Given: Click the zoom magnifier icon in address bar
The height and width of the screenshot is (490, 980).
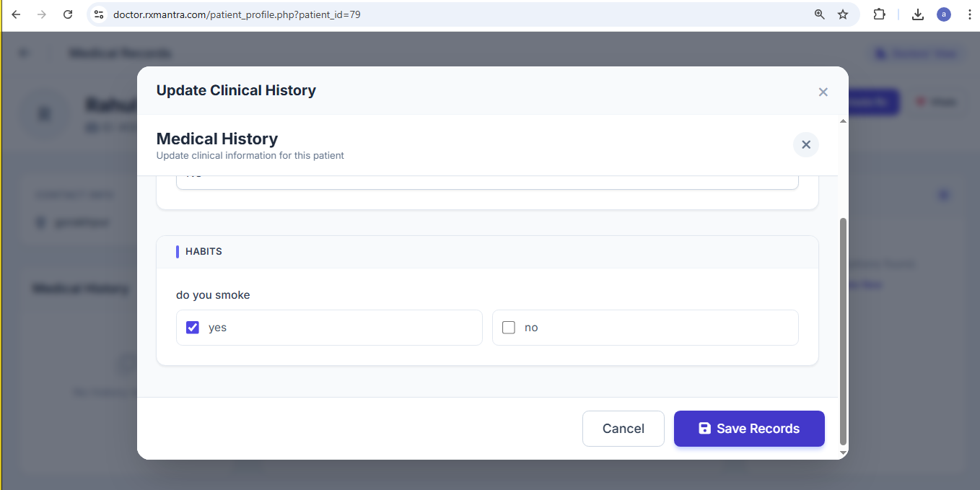Looking at the screenshot, I should tap(819, 14).
